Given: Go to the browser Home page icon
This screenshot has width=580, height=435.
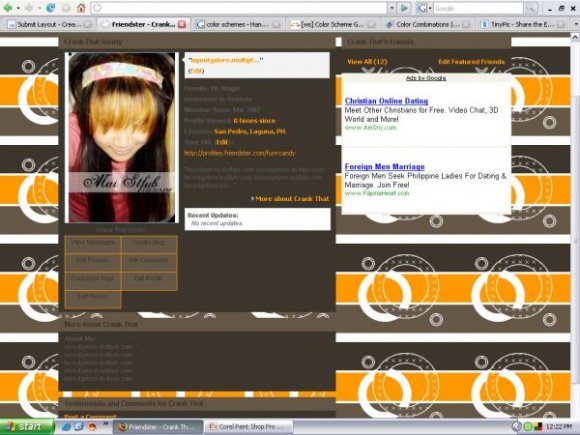Looking at the screenshot, I should pos(81,8).
